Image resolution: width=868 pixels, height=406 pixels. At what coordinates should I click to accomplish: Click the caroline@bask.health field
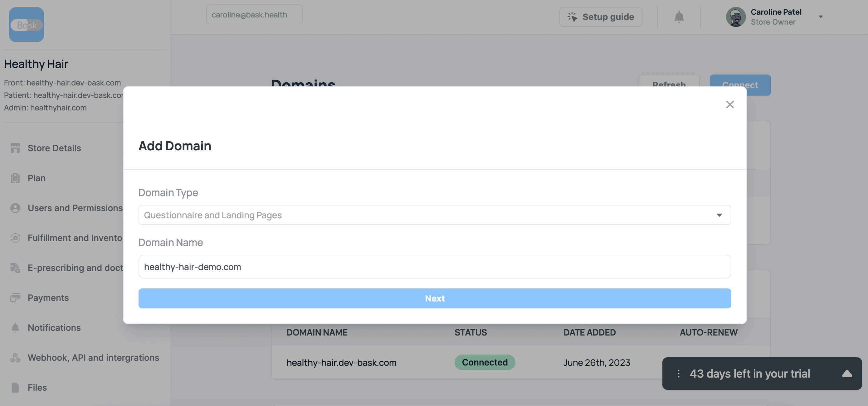tap(254, 14)
